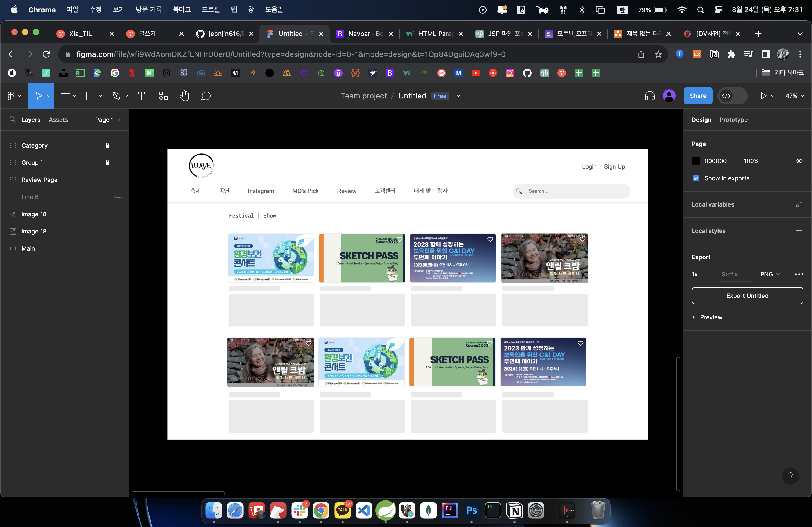Viewport: 812px width, 527px height.
Task: Toggle page background visibility eye
Action: (x=799, y=161)
